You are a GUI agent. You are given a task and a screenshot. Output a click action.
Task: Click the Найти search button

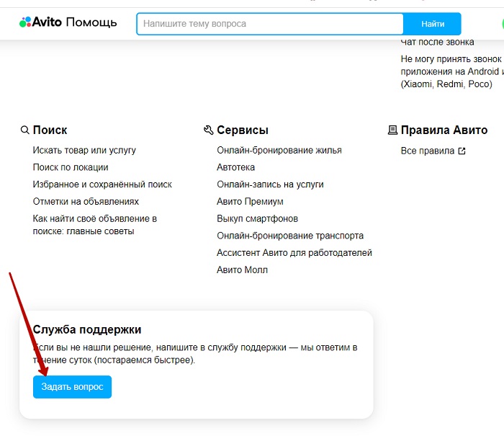432,24
